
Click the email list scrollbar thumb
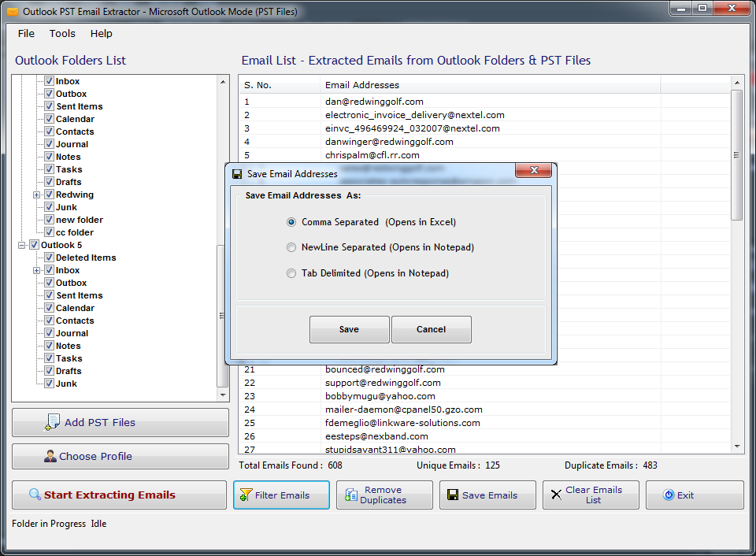[x=737, y=155]
